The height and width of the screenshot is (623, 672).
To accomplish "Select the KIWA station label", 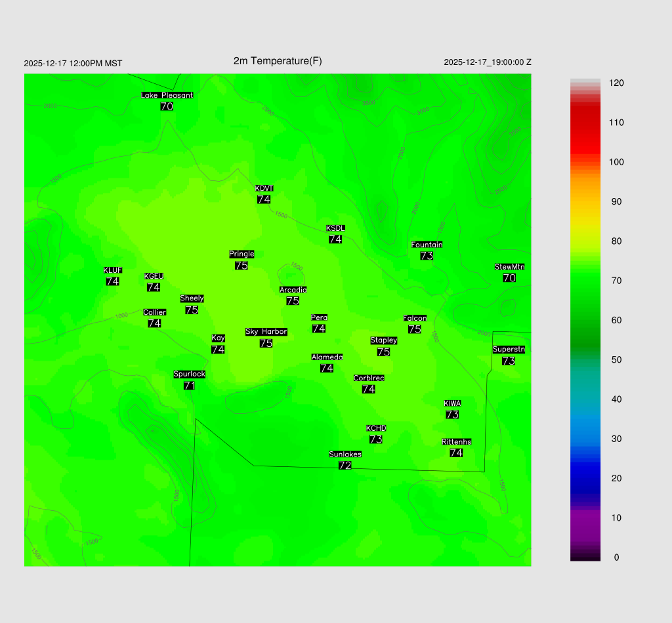I will [x=452, y=403].
